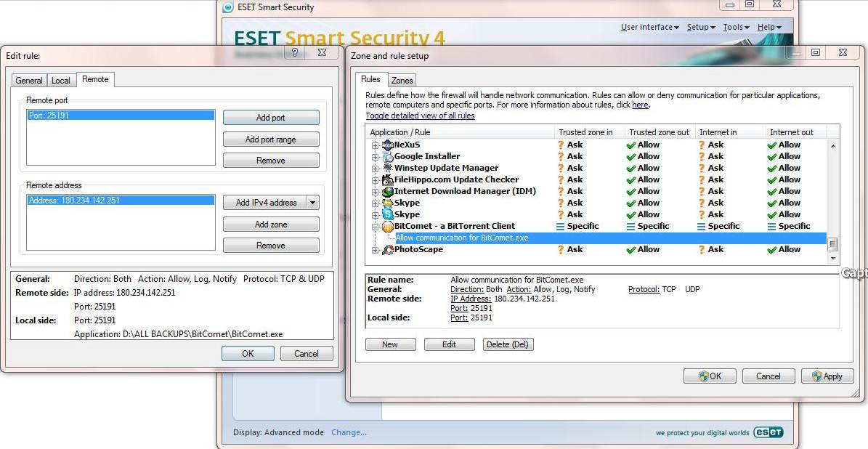Screen dimensions: 868x449
Task: Open the 'here' rules information link
Action: click(640, 105)
